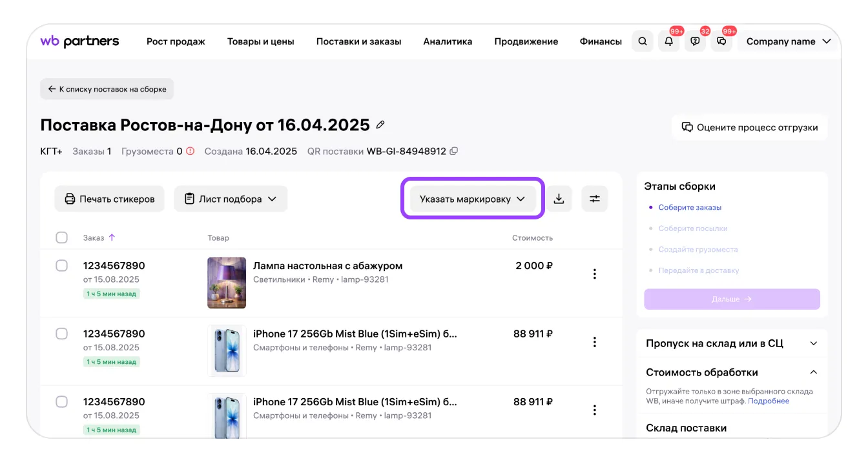
Task: Open the Указать маркировку dropdown
Action: pos(472,199)
